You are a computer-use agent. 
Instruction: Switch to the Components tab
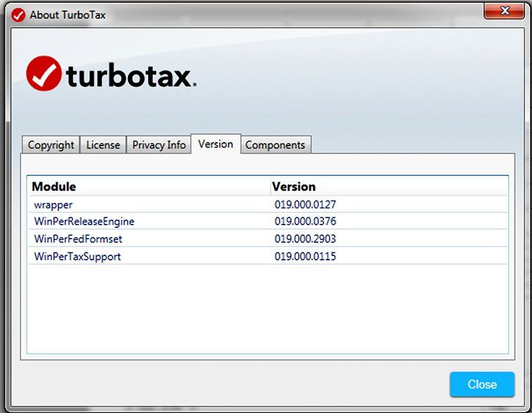[x=275, y=145]
